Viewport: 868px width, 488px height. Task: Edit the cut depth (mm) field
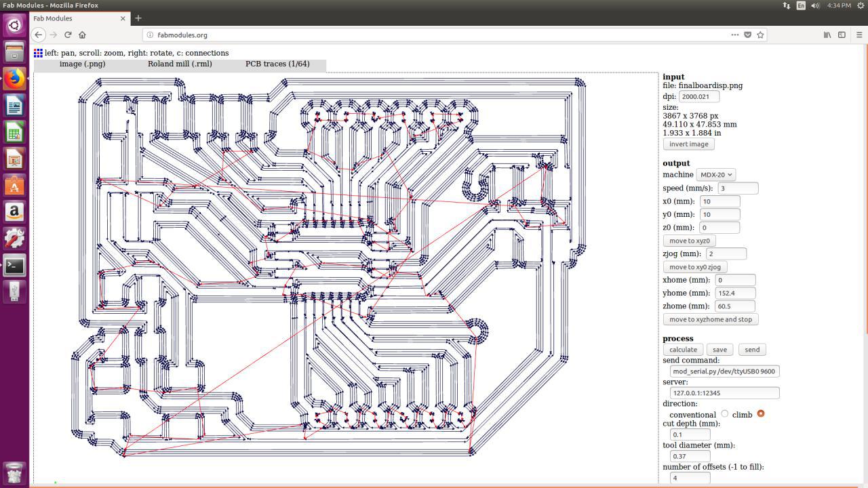(690, 434)
